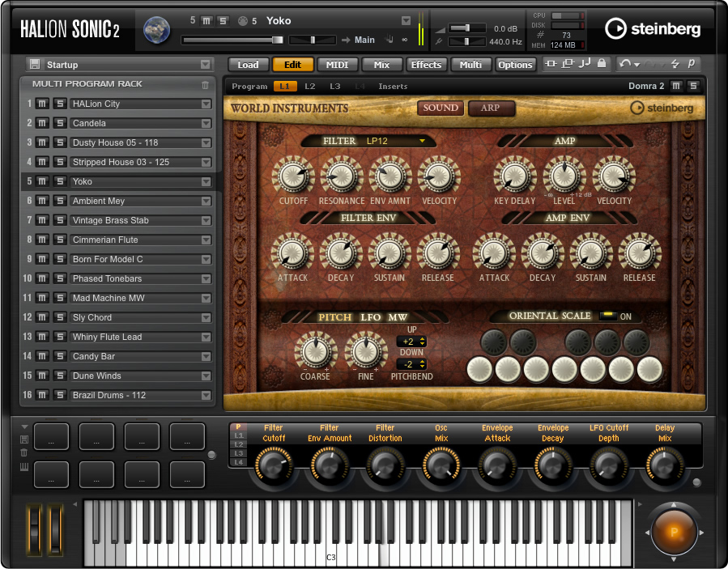The height and width of the screenshot is (569, 728).
Task: Click the globe program icon at top
Action: (x=156, y=29)
